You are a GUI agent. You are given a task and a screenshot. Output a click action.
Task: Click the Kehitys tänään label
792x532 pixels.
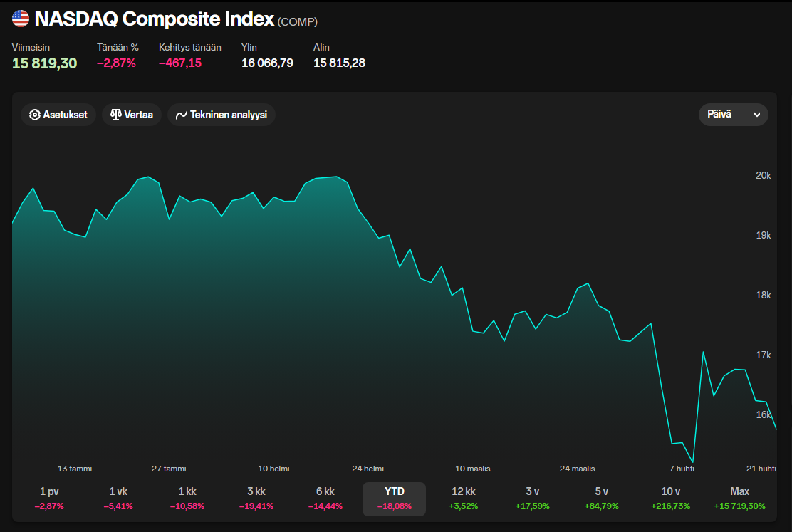pos(190,48)
